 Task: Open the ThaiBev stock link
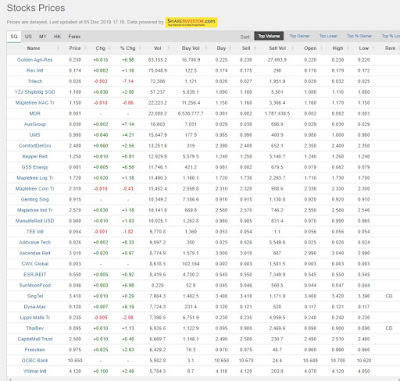(x=35, y=328)
